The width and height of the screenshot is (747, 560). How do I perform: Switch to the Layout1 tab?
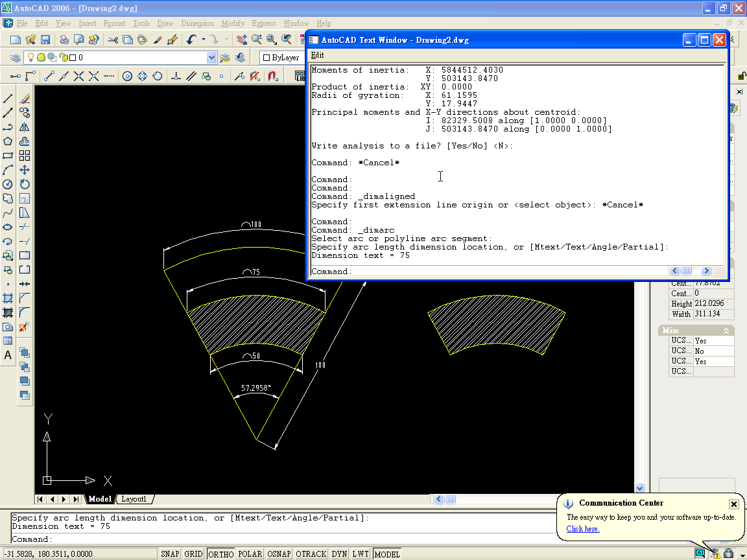[x=134, y=499]
